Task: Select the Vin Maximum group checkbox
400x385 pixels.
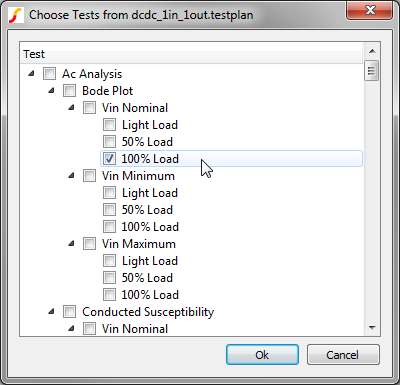Action: click(x=89, y=244)
